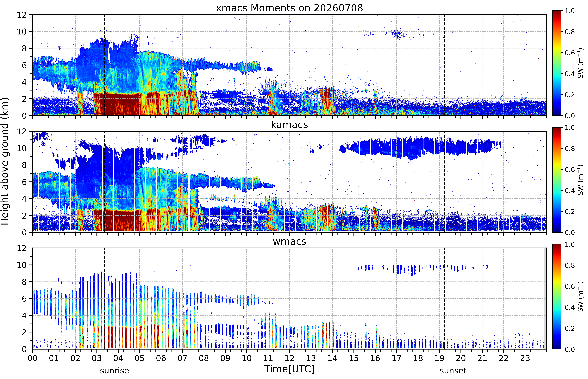The image size is (588, 379).
Task: Click the "0.6" tick on the wmacs color bar
Action: tap(570, 286)
